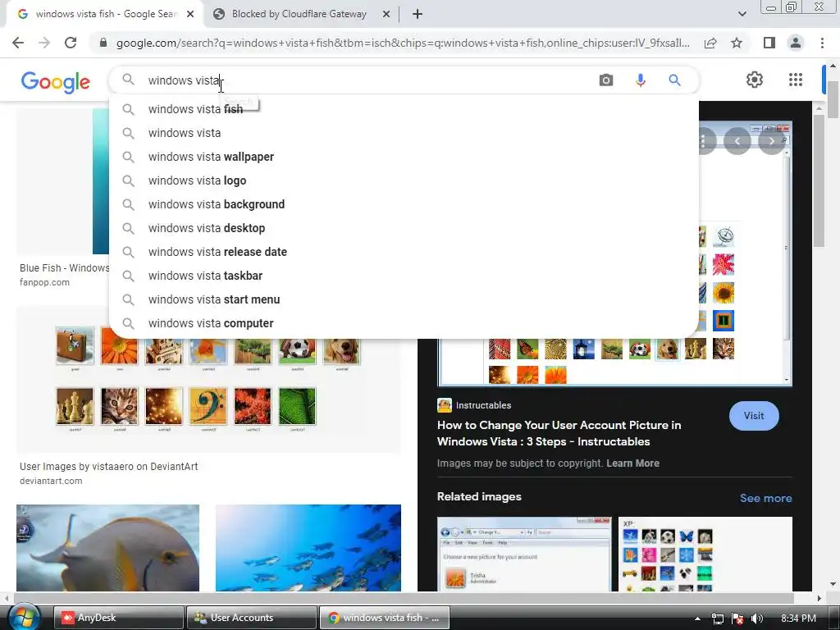Screen dimensions: 840x630
Task: Click the horizontal scrollbar at bottom
Action: tap(404, 598)
